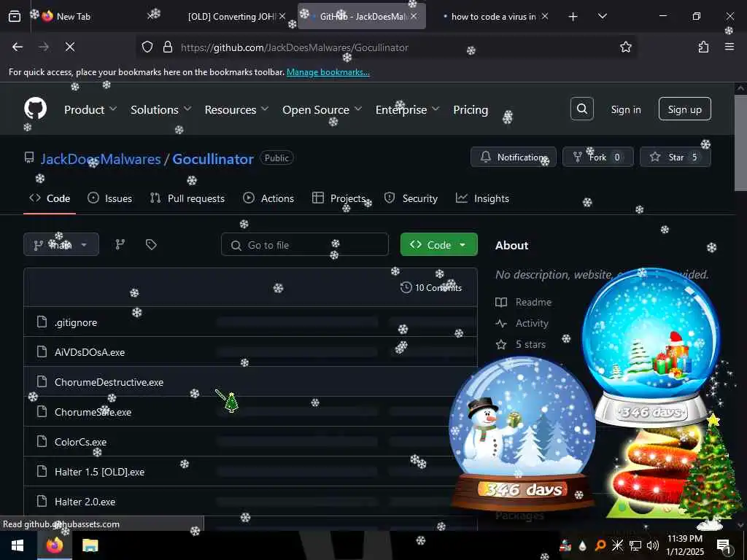Open the Activity link in About
The width and height of the screenshot is (747, 560).
click(522, 323)
